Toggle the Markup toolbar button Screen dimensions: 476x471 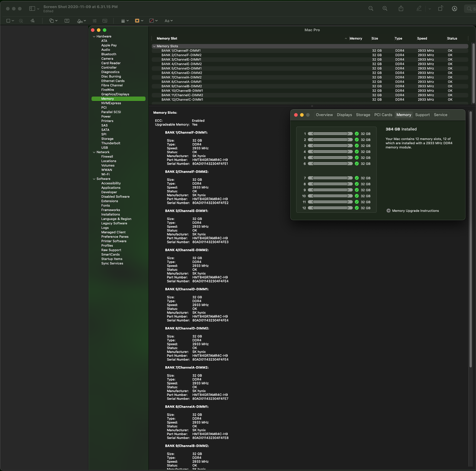[454, 9]
